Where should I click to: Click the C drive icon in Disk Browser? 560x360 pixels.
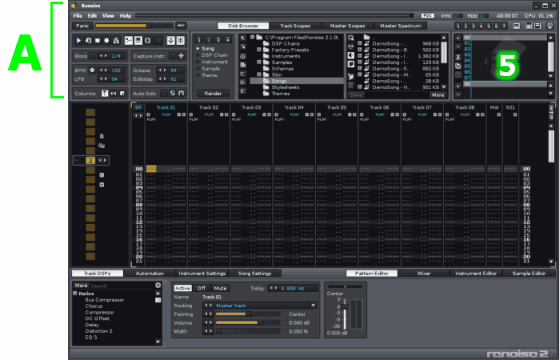pyautogui.click(x=243, y=74)
